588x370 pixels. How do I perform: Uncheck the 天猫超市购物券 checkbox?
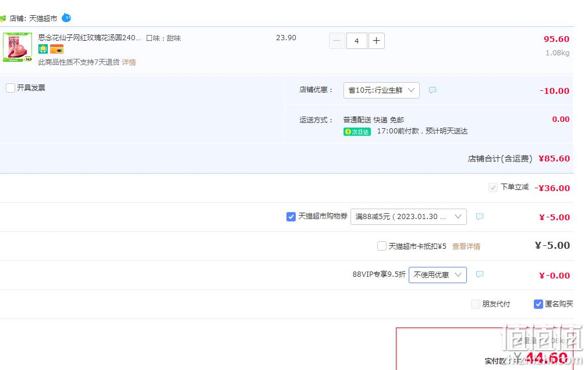pos(291,217)
